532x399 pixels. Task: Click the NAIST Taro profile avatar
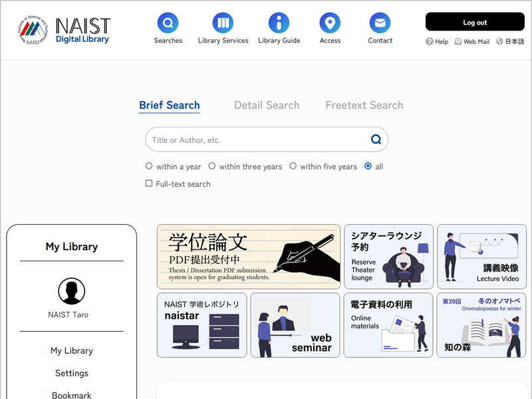(x=71, y=291)
